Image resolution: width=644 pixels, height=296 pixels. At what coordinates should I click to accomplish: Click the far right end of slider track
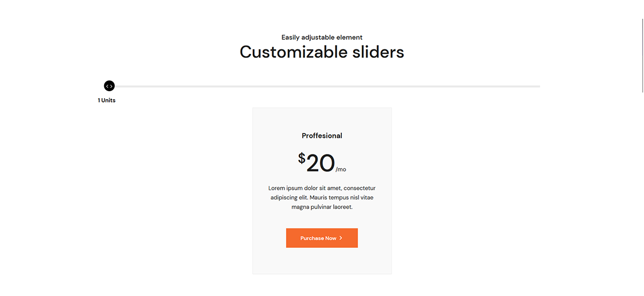pos(538,86)
